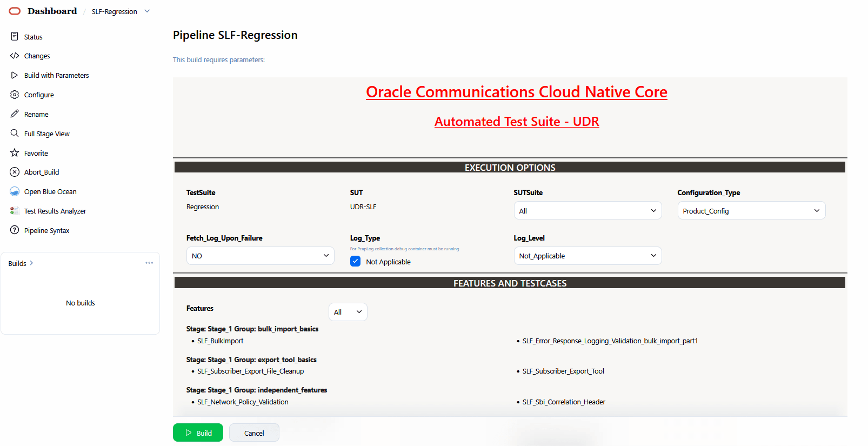This screenshot has width=868, height=446.
Task: Click the Changes code-brackets icon
Action: click(x=15, y=56)
